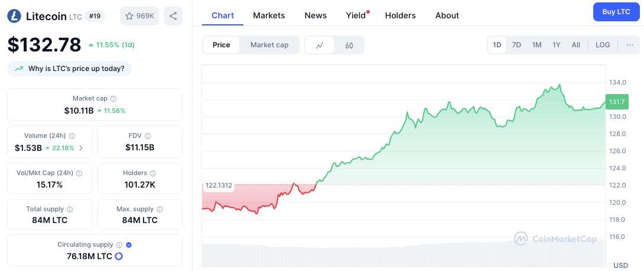Image resolution: width=644 pixels, height=271 pixels.
Task: Click the verified badge near Circulating supply
Action: [x=129, y=245]
